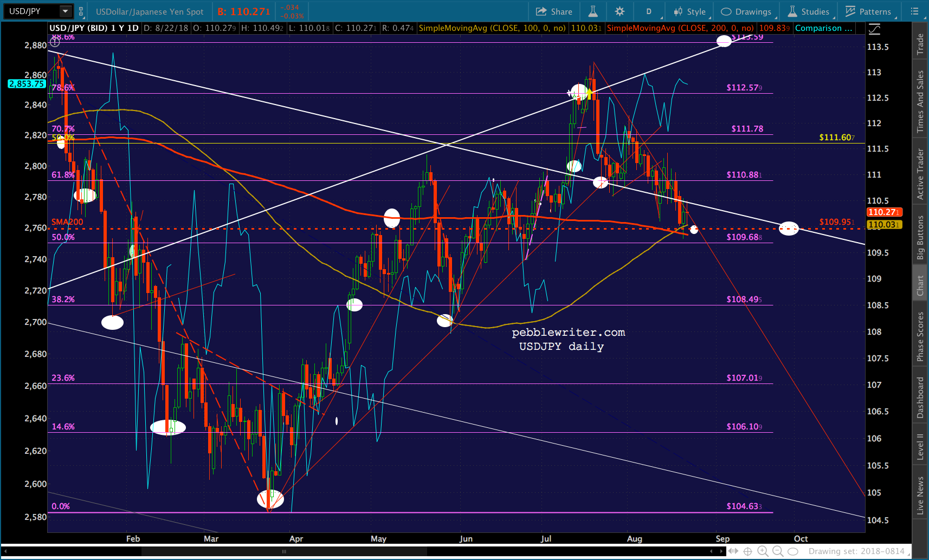Viewport: 929px width, 560px height.
Task: Click the 61.8% retracement label
Action: tap(63, 174)
